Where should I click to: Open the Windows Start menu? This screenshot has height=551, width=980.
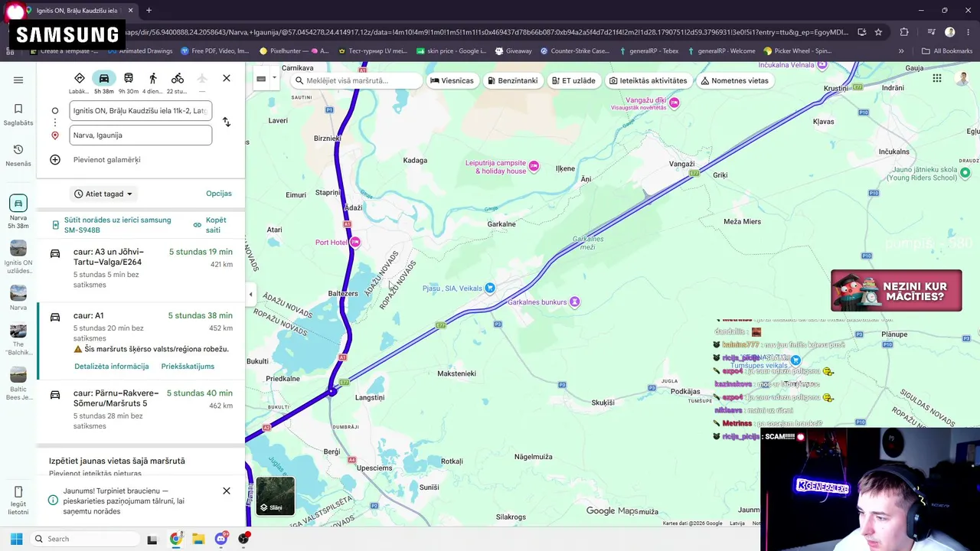17,539
